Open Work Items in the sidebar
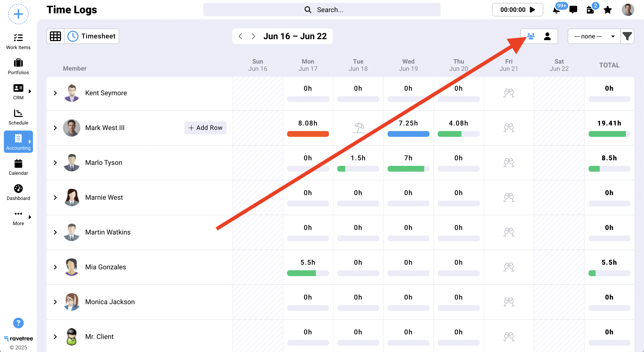Image resolution: width=644 pixels, height=352 pixels. 18,41
